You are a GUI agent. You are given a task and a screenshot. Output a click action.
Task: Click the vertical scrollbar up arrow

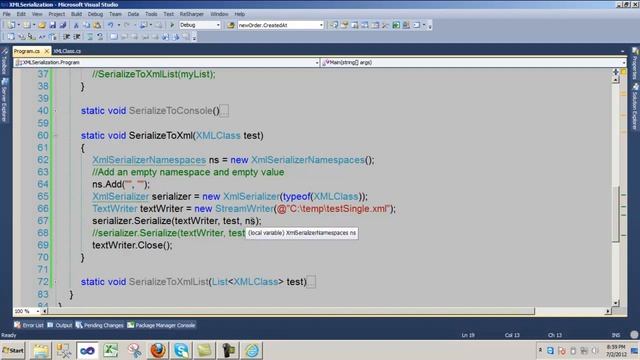click(616, 80)
